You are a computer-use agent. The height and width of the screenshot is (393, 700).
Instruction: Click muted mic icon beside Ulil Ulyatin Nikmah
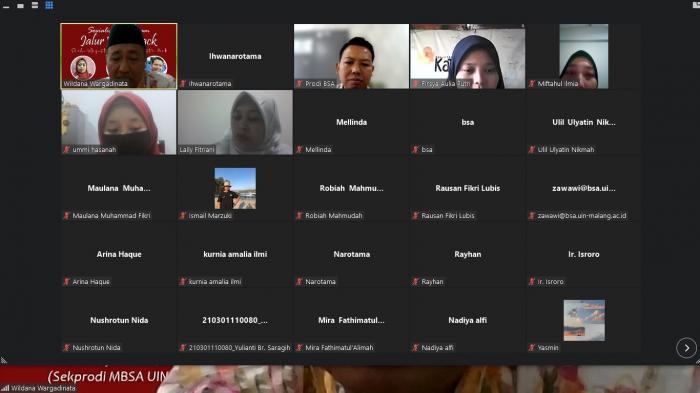click(532, 150)
